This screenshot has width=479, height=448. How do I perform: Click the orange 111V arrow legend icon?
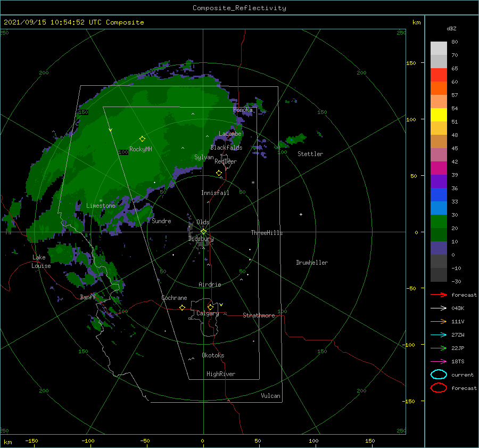click(439, 321)
